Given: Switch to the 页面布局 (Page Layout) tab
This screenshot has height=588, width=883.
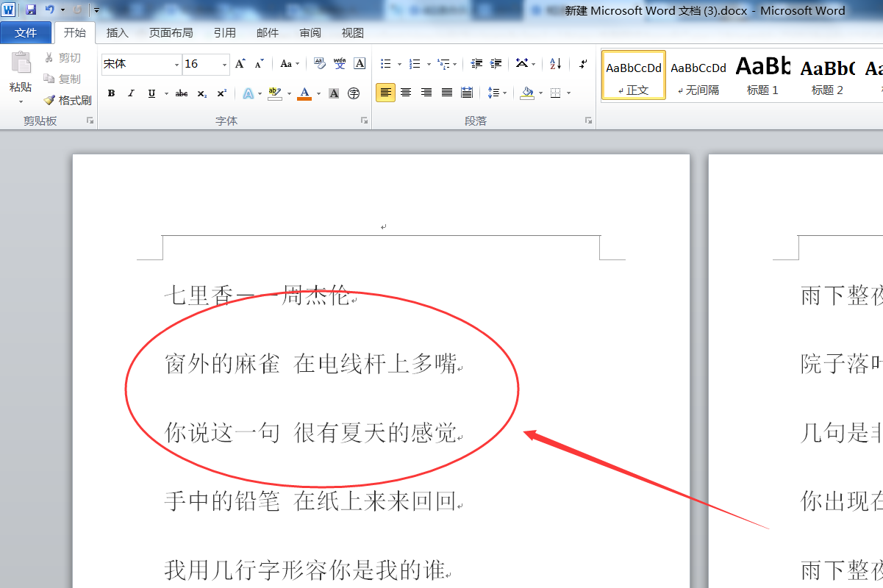Looking at the screenshot, I should 171,33.
